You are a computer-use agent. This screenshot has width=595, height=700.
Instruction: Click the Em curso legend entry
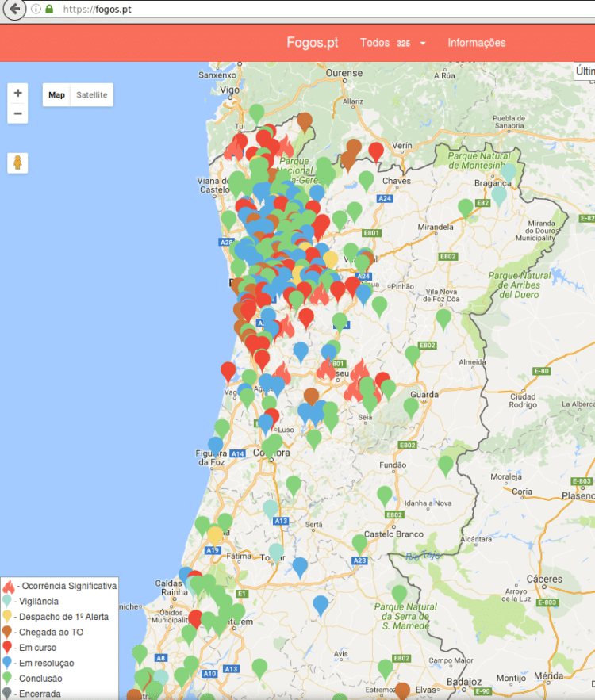[29, 648]
